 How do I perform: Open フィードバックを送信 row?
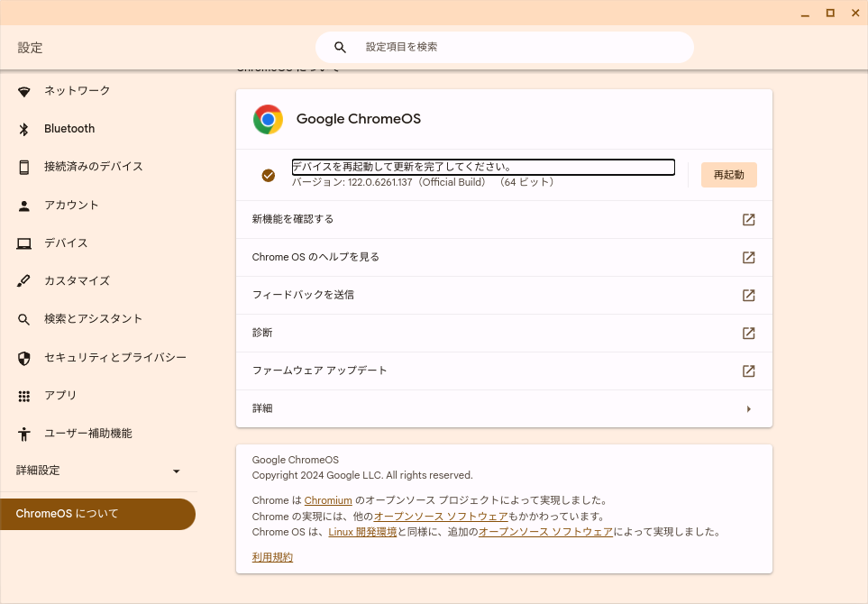504,295
